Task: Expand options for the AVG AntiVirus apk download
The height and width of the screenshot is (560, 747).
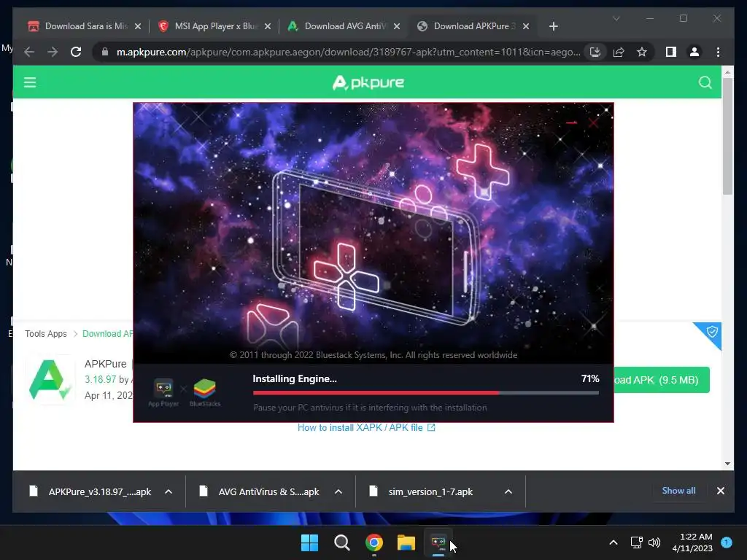Action: click(x=338, y=491)
